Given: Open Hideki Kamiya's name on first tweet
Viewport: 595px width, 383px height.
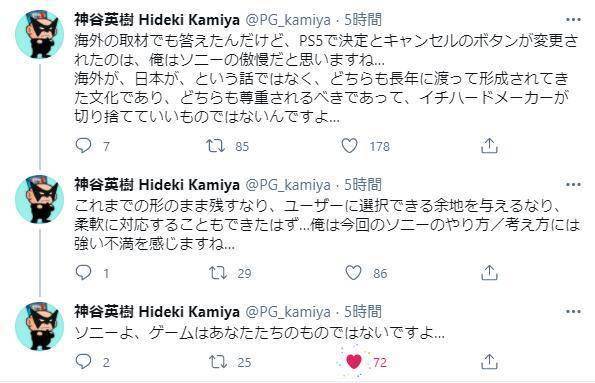Looking at the screenshot, I should [157, 20].
